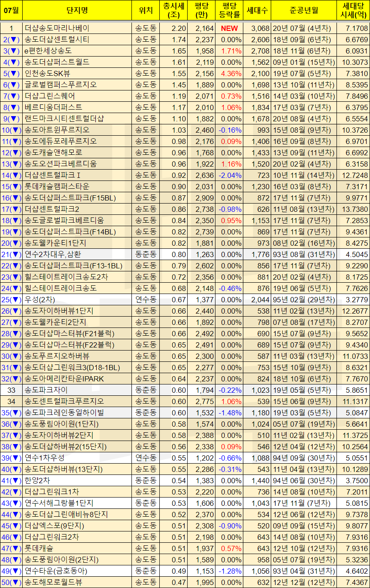Select '송도아메리칸타운IPARK' name
Screen dimensions: 370x588
click(x=64, y=379)
